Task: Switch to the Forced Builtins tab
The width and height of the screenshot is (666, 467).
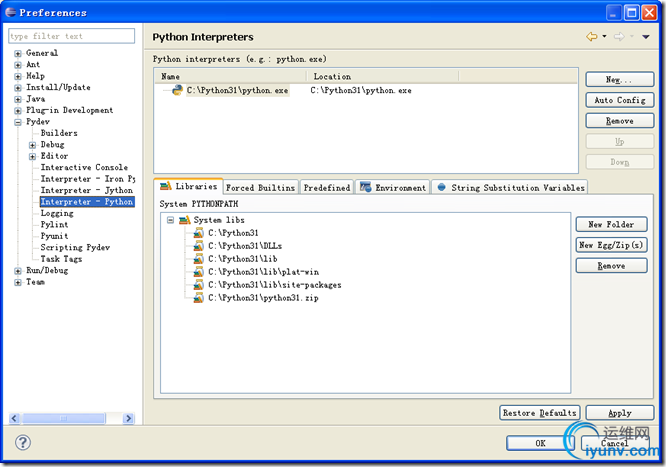Action: tap(260, 187)
